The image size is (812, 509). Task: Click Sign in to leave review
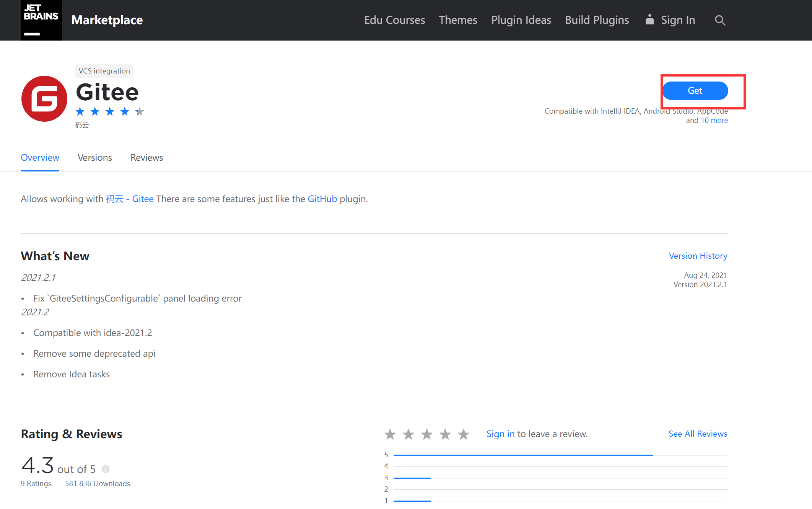click(499, 434)
